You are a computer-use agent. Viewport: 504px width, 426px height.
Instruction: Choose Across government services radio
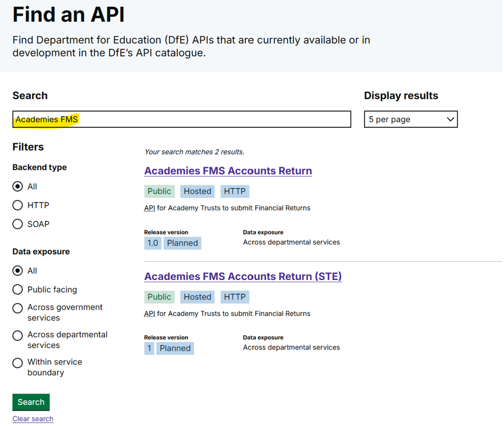click(x=18, y=309)
